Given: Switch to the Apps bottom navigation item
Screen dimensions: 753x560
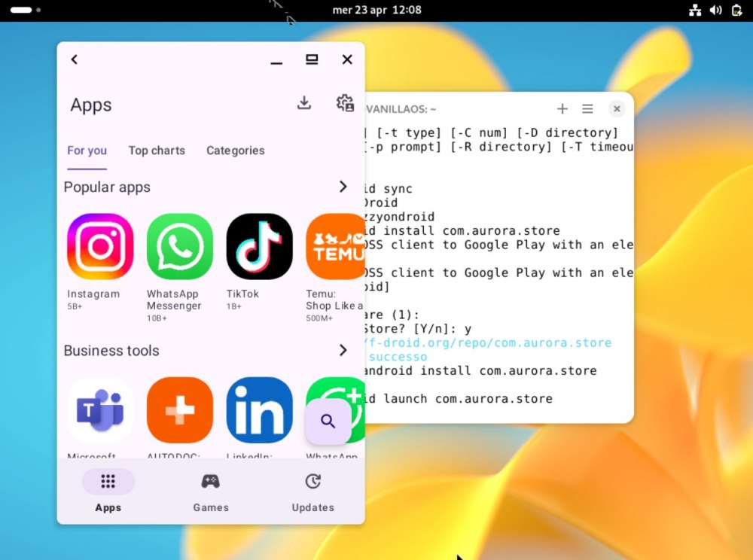Looking at the screenshot, I should coord(108,491).
